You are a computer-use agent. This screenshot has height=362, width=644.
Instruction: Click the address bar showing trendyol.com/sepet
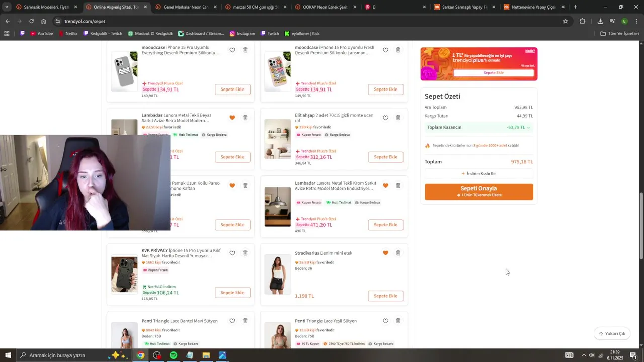(x=312, y=21)
